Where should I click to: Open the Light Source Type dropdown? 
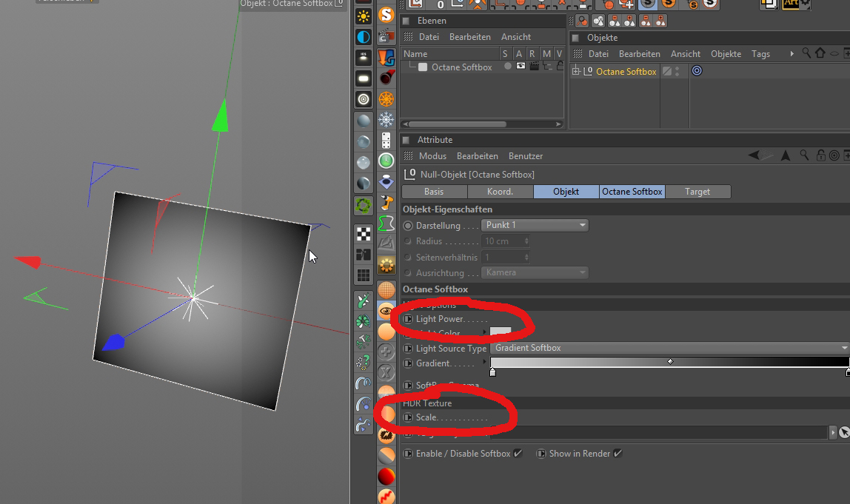click(x=669, y=348)
